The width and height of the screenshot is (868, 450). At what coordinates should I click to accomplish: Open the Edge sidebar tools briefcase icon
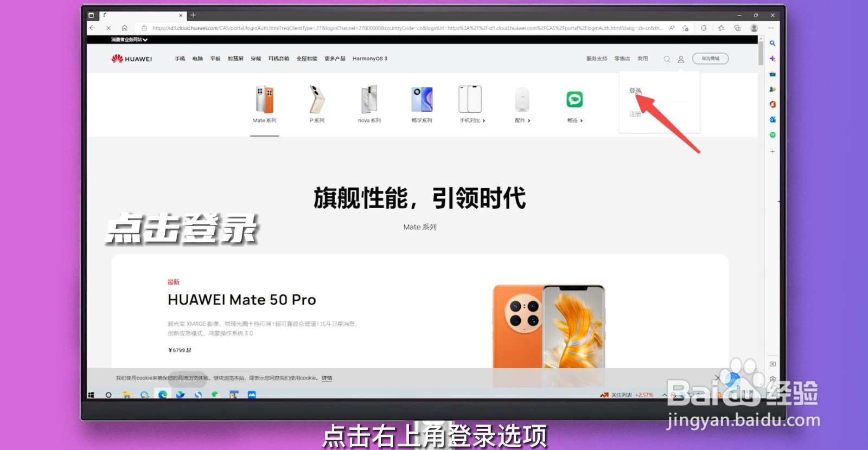[773, 74]
